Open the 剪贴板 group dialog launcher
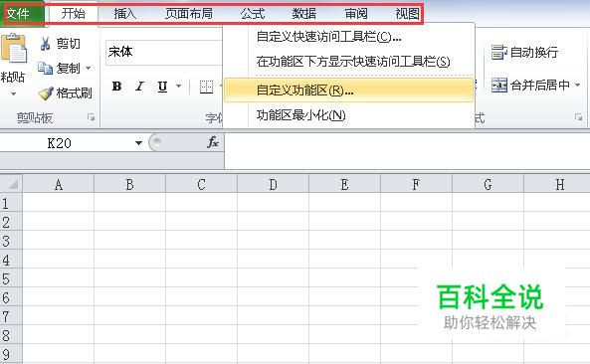The image size is (590, 364). click(92, 117)
